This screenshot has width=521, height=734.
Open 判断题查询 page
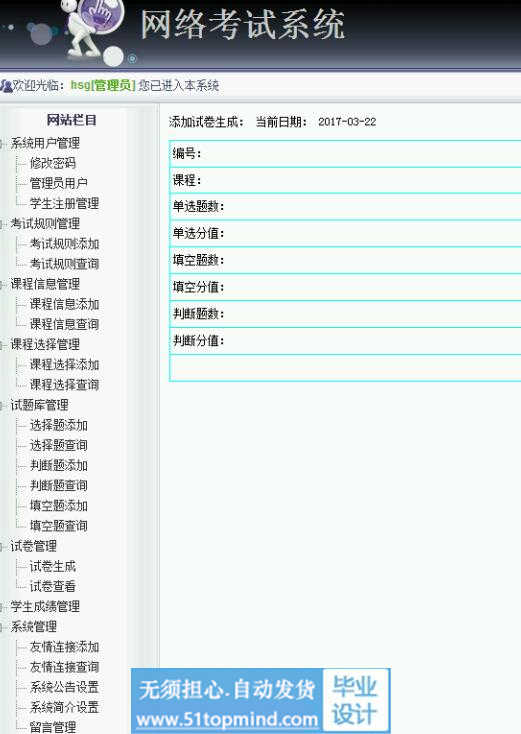[x=59, y=485]
